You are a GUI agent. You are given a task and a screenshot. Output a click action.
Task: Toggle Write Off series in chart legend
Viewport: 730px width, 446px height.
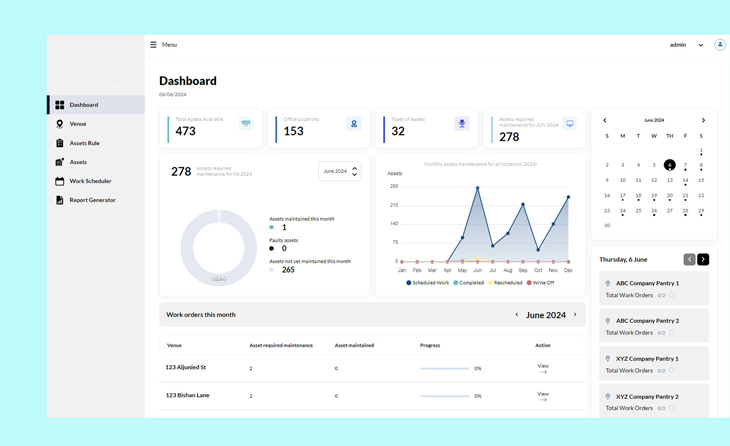pos(541,283)
